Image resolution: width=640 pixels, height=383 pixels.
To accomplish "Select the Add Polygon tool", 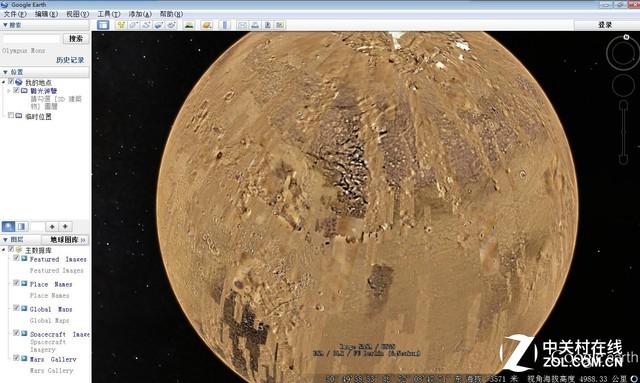I will point(133,25).
